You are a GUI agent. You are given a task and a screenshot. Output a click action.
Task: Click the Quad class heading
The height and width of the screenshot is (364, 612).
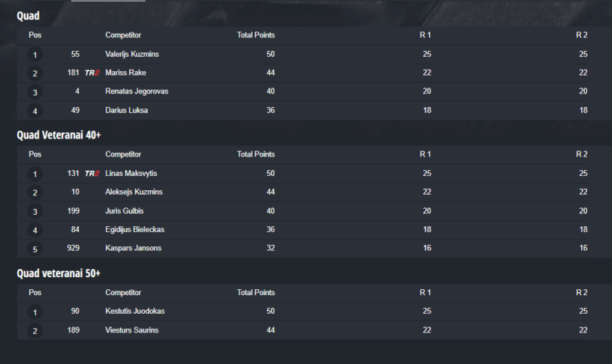coord(28,15)
